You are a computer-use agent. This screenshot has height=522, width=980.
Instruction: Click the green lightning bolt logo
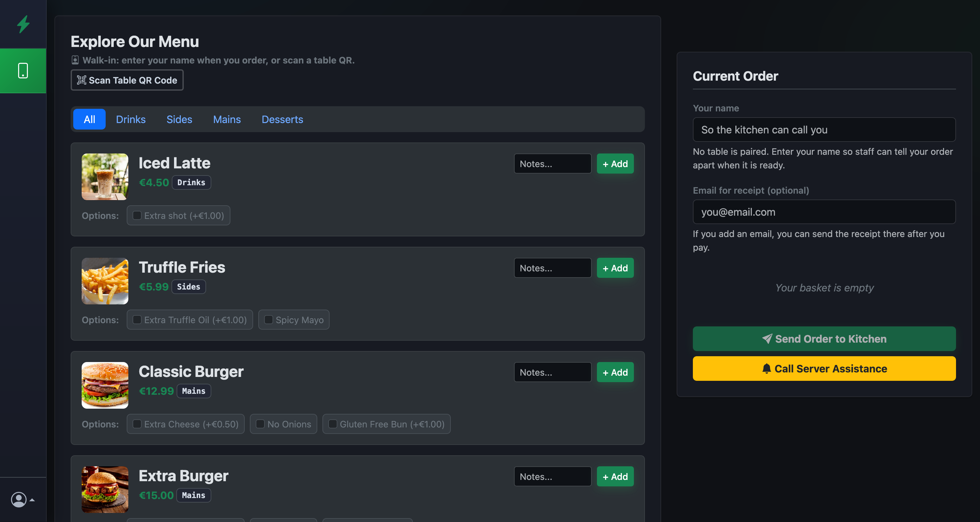pos(23,24)
